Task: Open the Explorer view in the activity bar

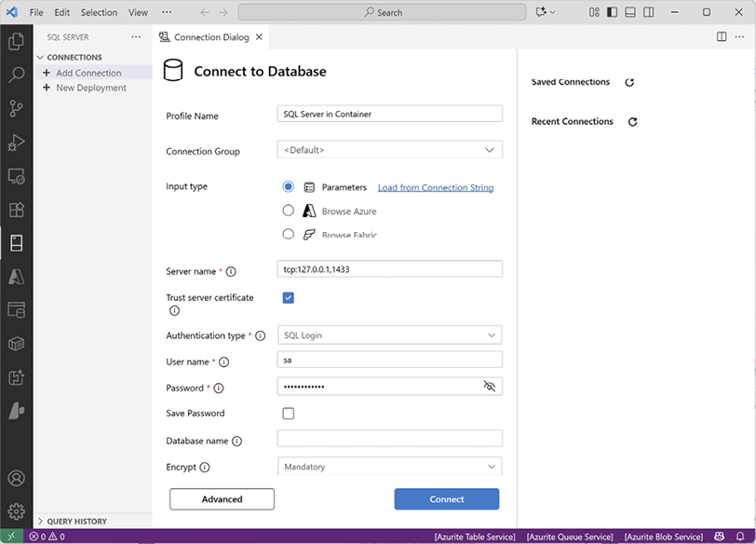Action: coord(16,43)
